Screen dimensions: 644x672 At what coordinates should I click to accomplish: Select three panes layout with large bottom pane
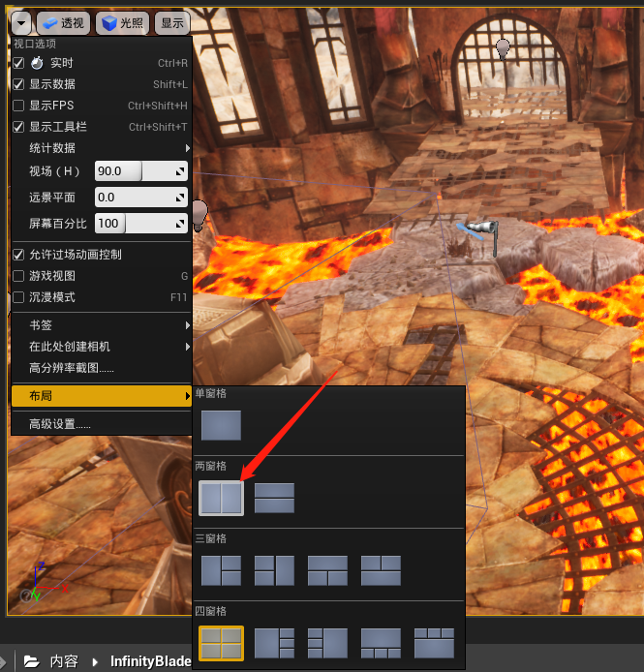point(381,570)
